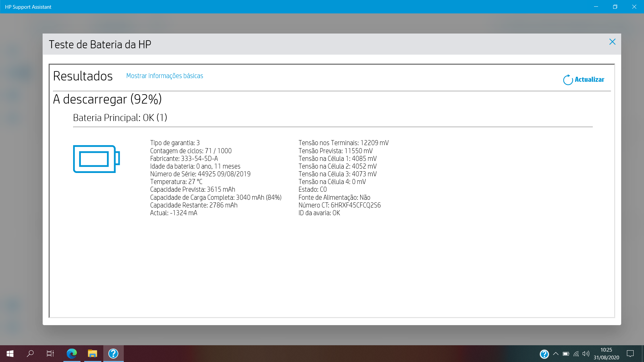Screen dimensions: 644x362
Task: Click 'Tipo de garantia: 3' line
Action: click(x=175, y=143)
